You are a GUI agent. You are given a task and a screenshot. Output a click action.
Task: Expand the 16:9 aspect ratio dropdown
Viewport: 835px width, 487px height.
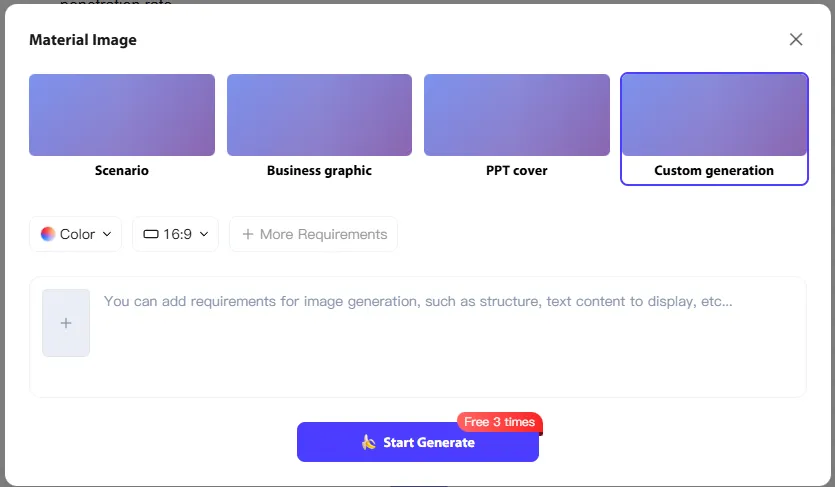point(176,234)
